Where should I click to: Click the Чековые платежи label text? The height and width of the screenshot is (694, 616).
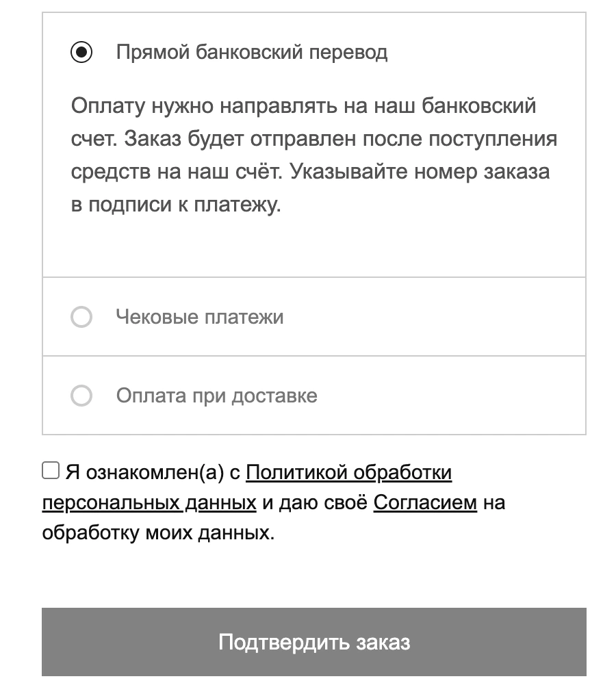199,317
